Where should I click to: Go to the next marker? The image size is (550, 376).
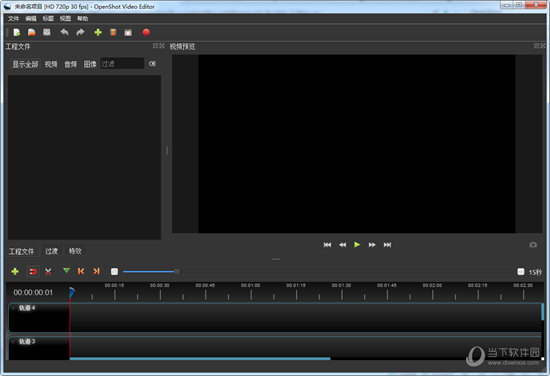click(96, 271)
